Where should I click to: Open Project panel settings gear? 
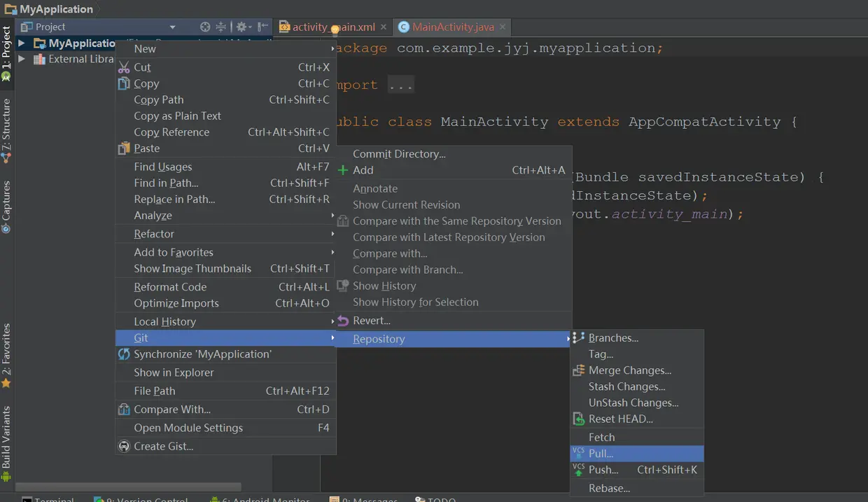243,27
